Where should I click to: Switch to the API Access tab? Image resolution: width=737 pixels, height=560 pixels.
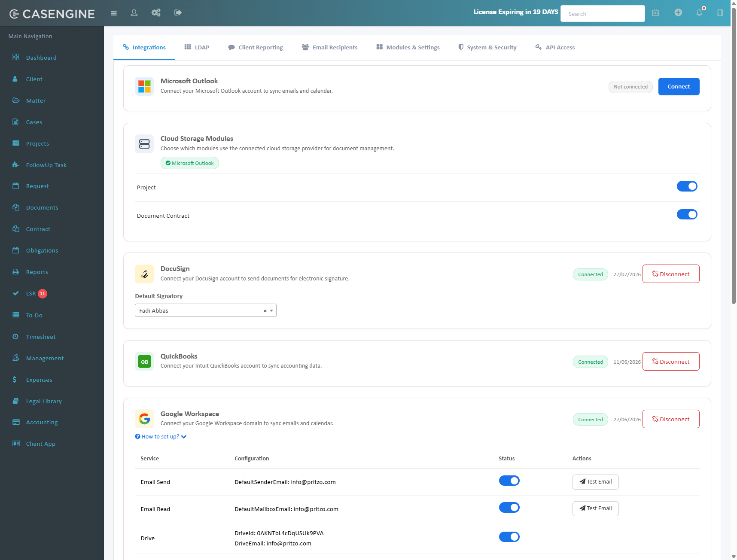coord(555,47)
